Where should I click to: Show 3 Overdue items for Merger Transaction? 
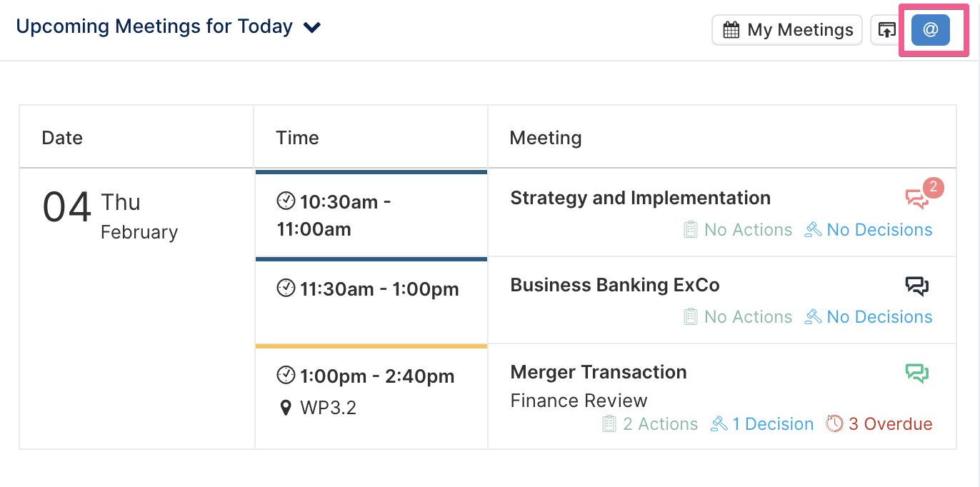point(890,424)
